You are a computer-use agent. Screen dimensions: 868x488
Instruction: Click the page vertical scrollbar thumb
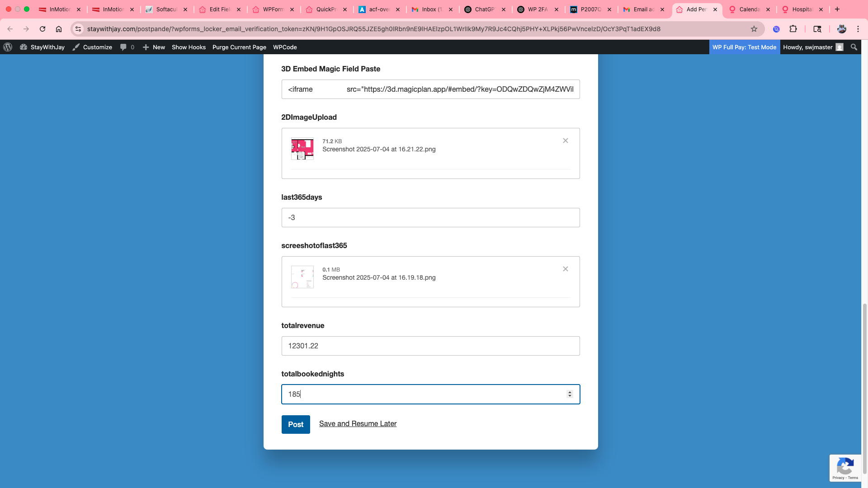865,389
